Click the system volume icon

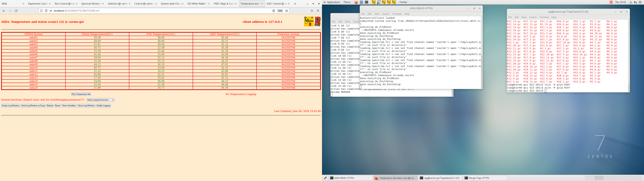pyautogui.click(x=635, y=2)
